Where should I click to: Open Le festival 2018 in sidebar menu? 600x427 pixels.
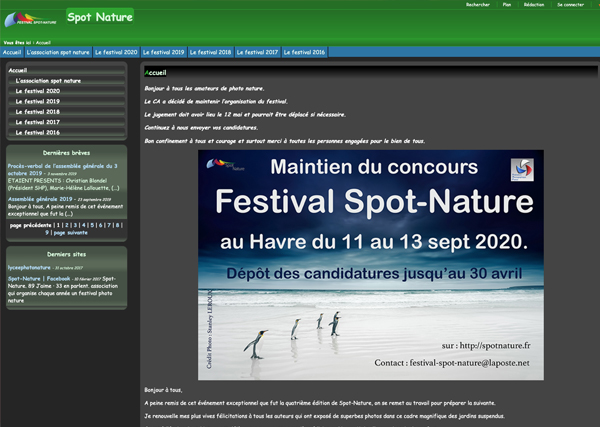pyautogui.click(x=66, y=111)
